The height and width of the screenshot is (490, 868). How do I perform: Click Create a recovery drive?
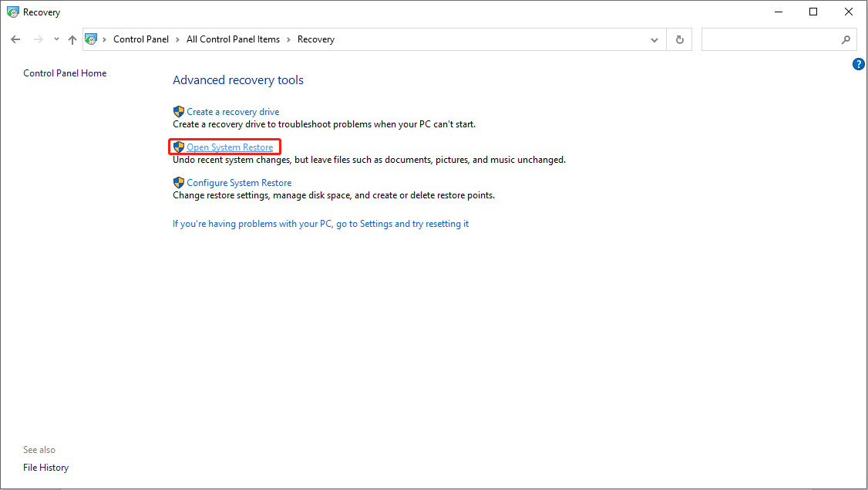tap(233, 111)
